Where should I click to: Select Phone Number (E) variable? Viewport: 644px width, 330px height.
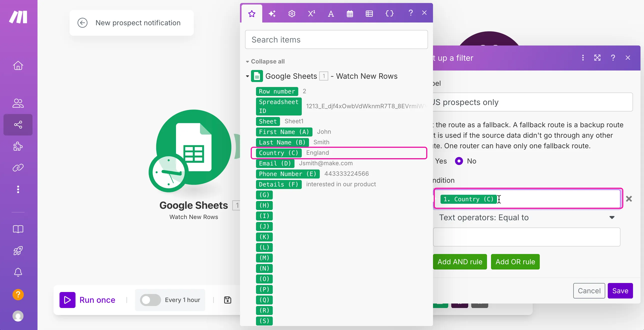click(x=288, y=174)
